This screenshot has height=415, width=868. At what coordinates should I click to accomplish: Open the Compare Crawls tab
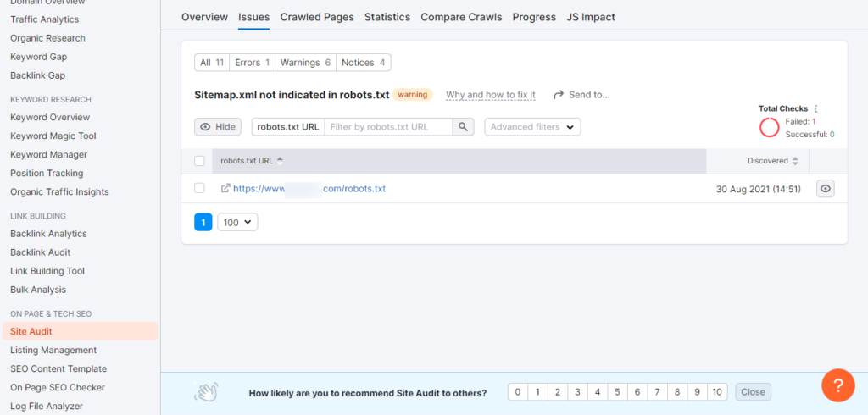pyautogui.click(x=461, y=17)
